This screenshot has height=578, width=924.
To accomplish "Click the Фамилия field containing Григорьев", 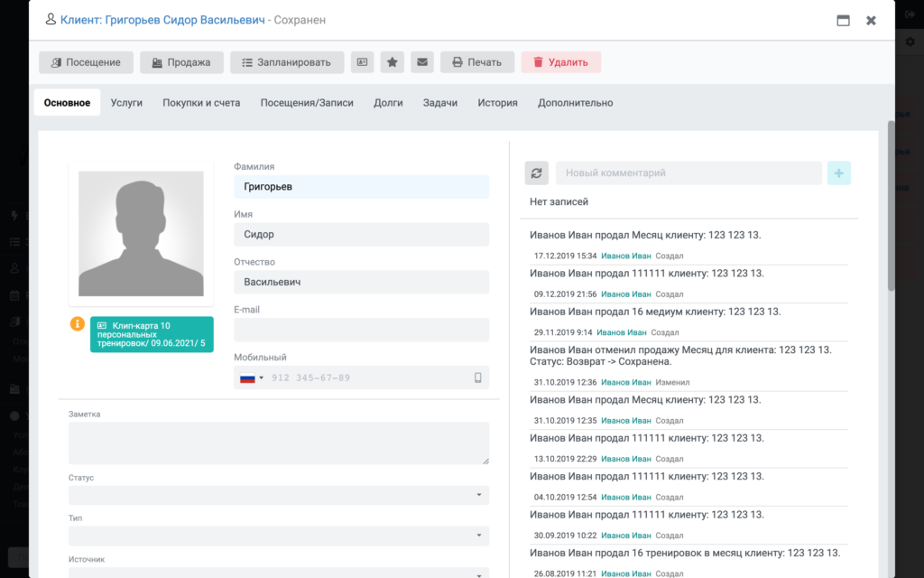I will click(361, 187).
